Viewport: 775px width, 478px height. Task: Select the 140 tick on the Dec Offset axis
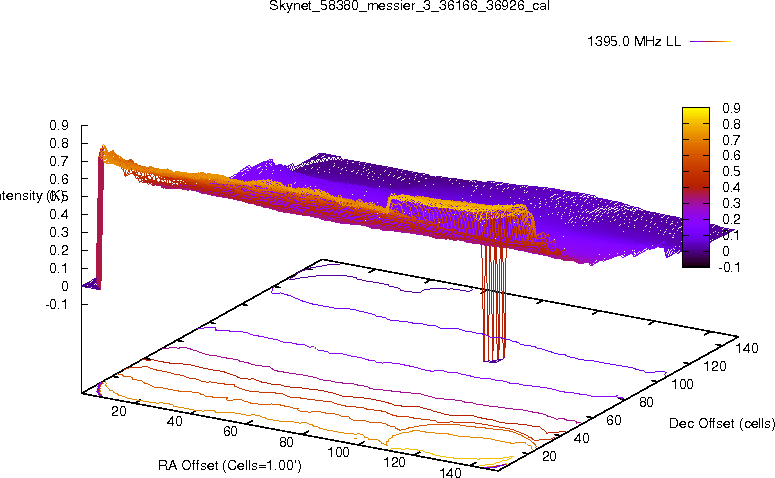click(x=747, y=348)
